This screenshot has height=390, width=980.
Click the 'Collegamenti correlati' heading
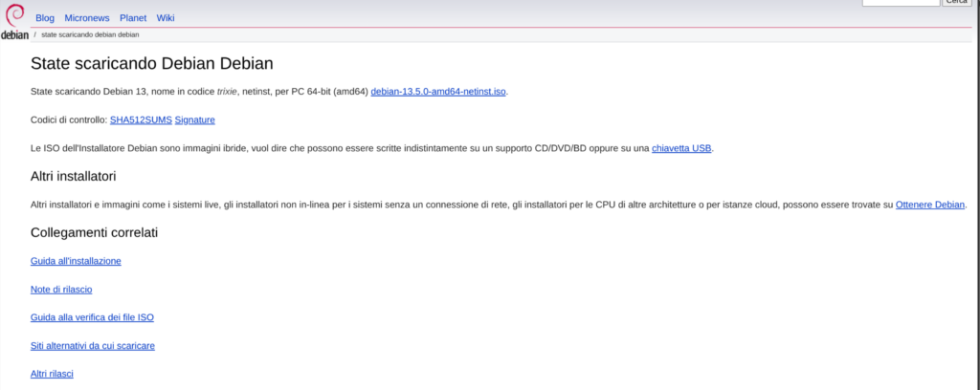click(x=94, y=232)
